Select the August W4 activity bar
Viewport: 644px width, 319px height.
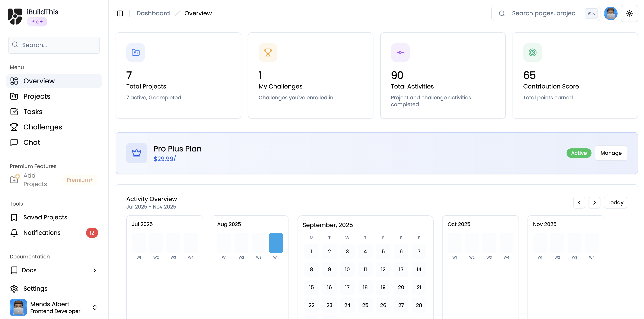click(x=276, y=243)
